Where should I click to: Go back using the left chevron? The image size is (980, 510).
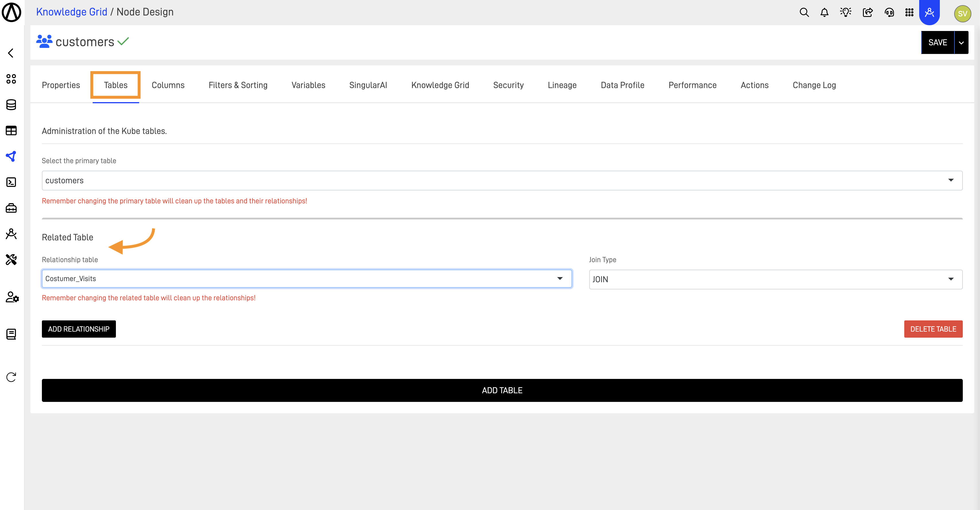[11, 53]
